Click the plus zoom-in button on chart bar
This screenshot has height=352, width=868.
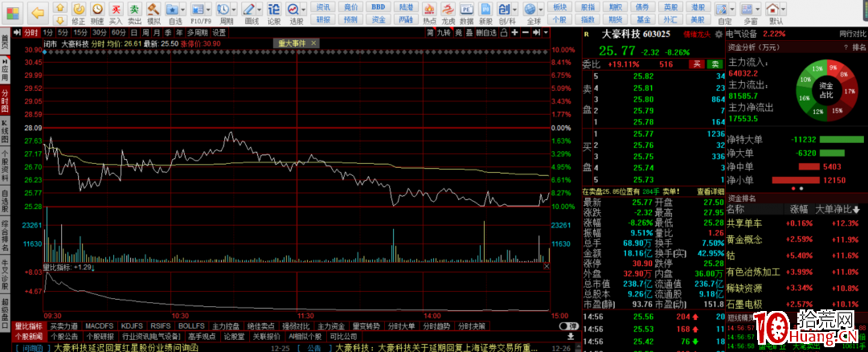515,33
